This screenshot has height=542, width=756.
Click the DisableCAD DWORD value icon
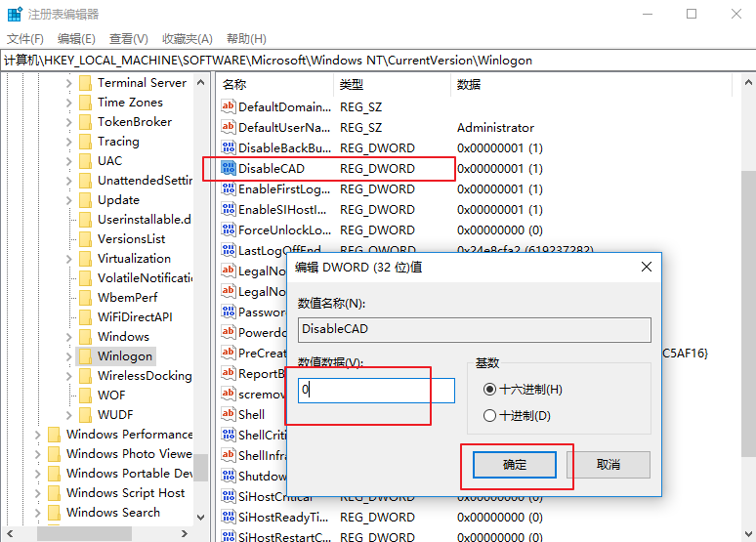tap(228, 169)
